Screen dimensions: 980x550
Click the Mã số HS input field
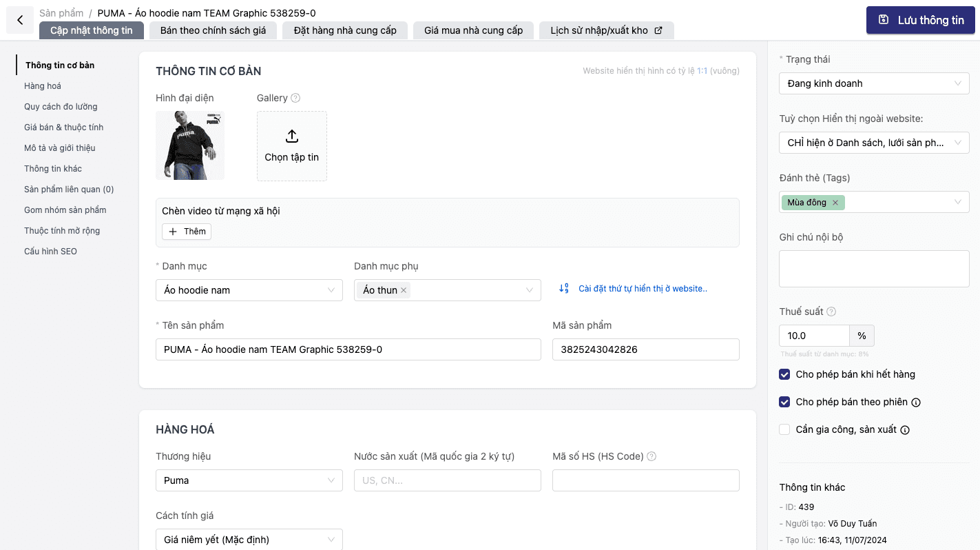pyautogui.click(x=646, y=480)
